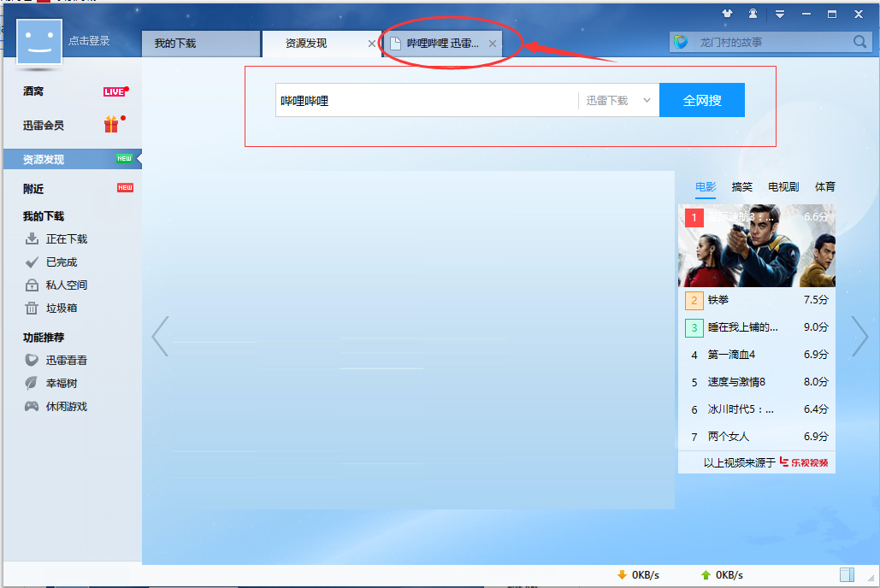Click the panel icon in status bar
880x588 pixels.
pyautogui.click(x=847, y=574)
